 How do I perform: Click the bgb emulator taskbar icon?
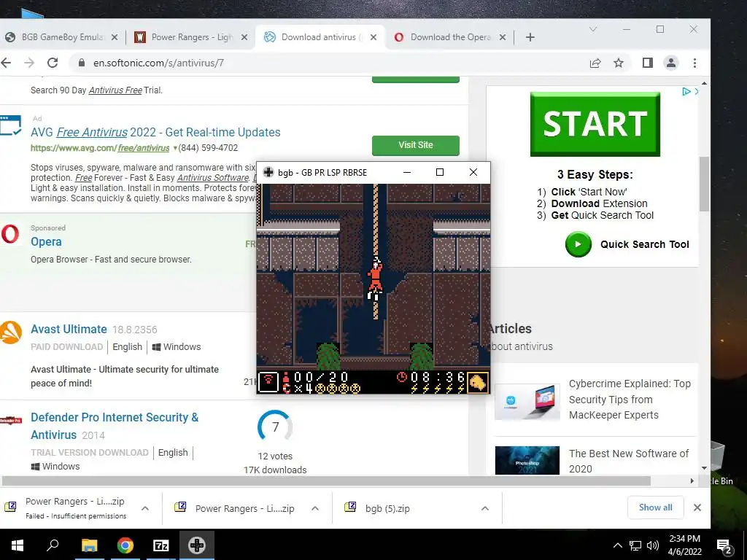coord(197,545)
